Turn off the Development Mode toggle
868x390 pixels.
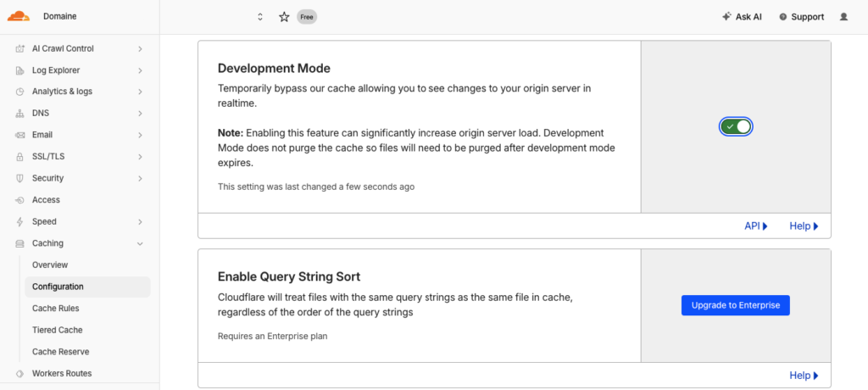(736, 127)
